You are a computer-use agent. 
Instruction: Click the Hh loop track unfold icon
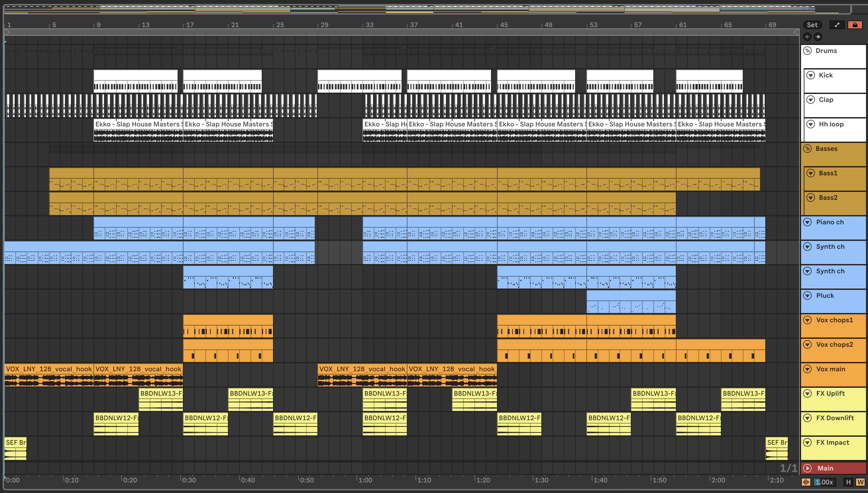pos(811,124)
